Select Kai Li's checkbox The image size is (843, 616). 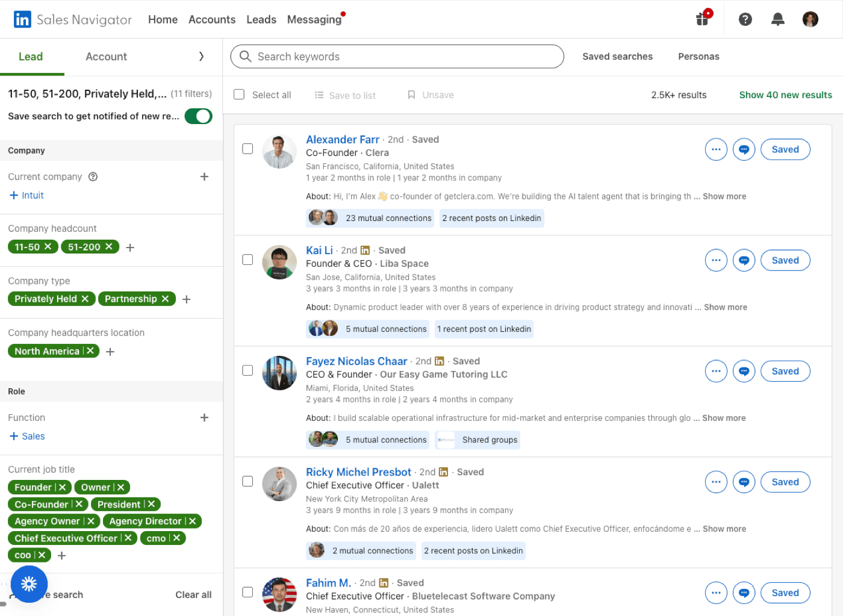[247, 260]
